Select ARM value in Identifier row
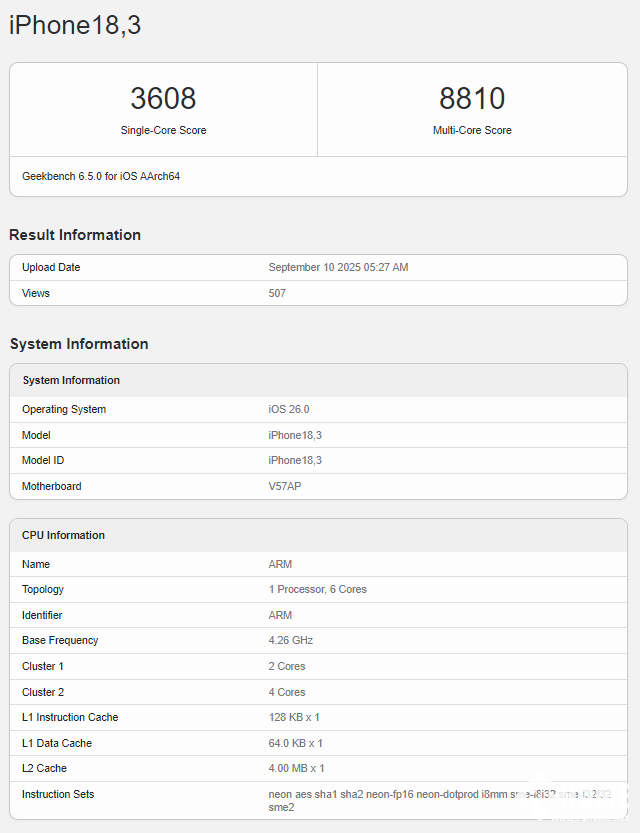This screenshot has height=833, width=640. pyautogui.click(x=280, y=616)
